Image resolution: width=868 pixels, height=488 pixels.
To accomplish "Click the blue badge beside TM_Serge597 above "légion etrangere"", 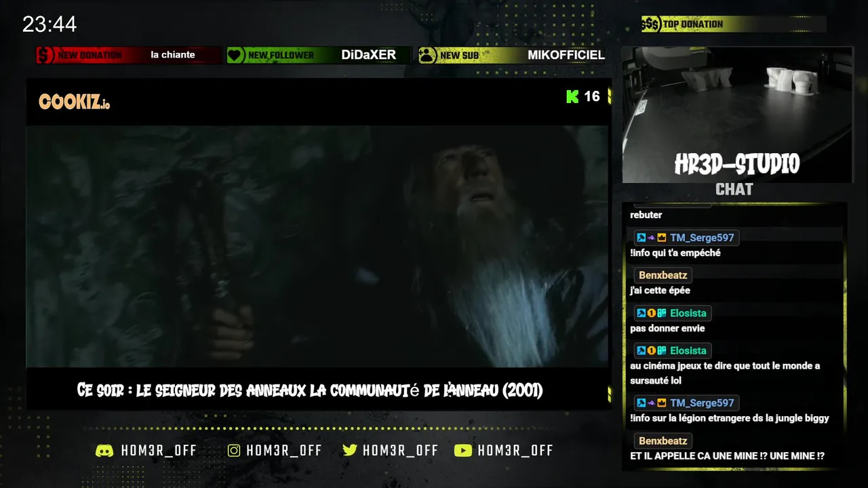I will 641,403.
